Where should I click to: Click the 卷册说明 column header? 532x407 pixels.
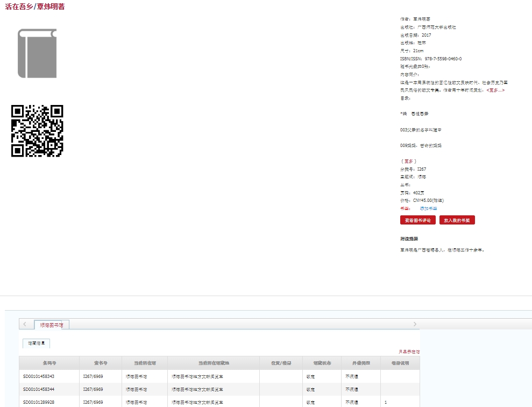[x=400, y=363]
